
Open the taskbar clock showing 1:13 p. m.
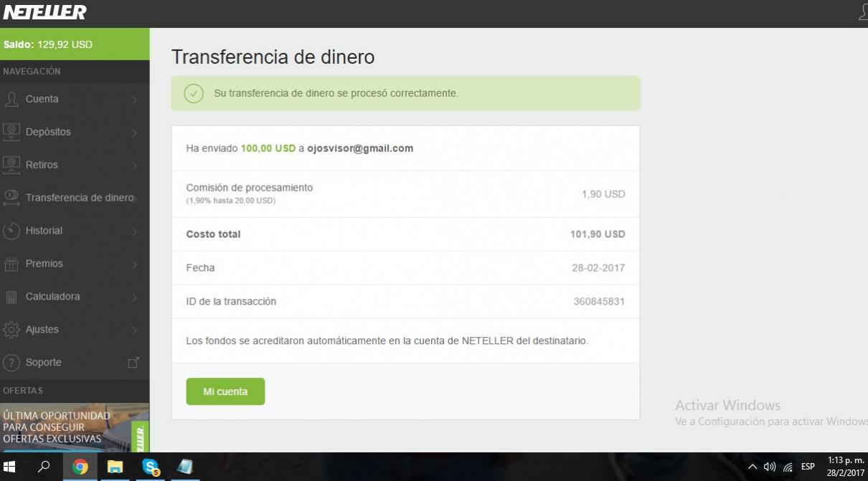846,467
